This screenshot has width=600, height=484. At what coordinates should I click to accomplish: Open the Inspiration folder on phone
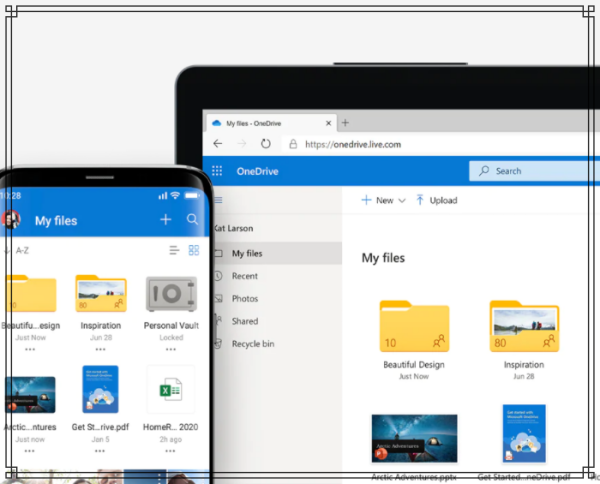(x=101, y=293)
